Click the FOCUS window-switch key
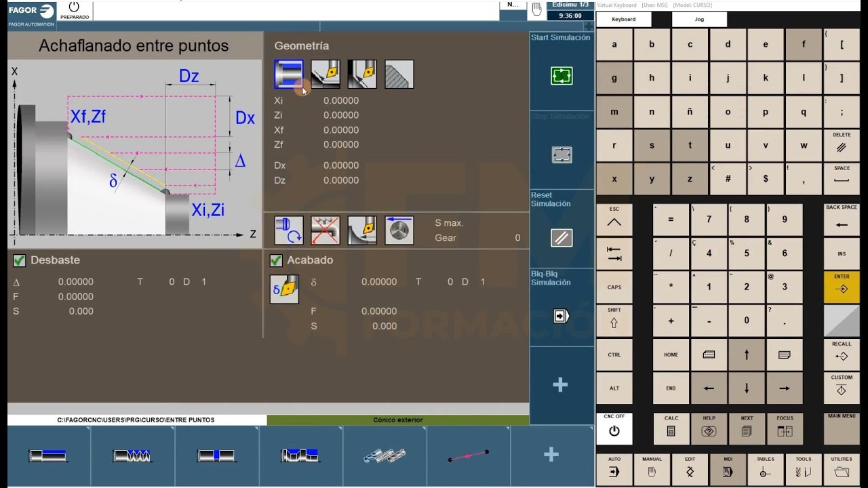Screen dimensions: 868x488 point(785,428)
